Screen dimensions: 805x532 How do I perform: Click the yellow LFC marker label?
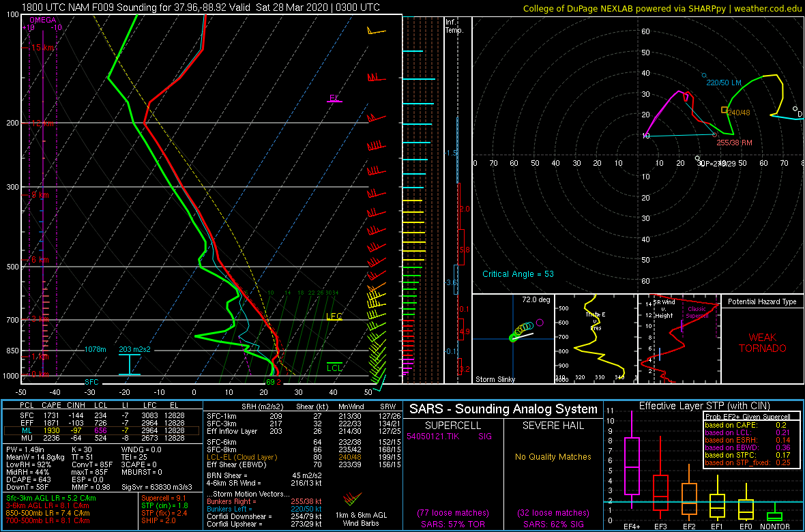[334, 316]
